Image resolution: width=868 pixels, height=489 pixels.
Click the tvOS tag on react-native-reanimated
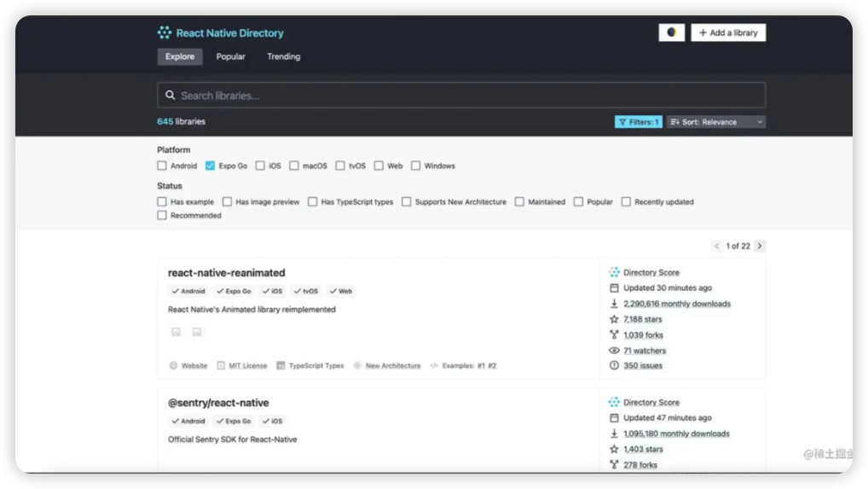305,291
